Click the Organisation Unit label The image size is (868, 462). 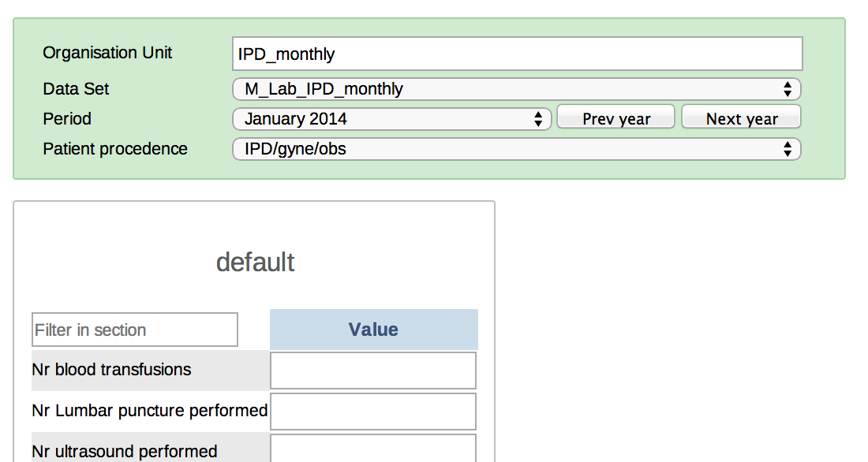tap(107, 53)
